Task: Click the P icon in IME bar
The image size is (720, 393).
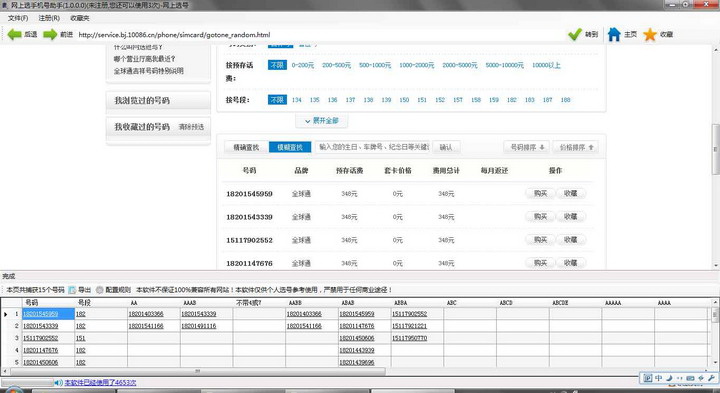Action: [647, 378]
